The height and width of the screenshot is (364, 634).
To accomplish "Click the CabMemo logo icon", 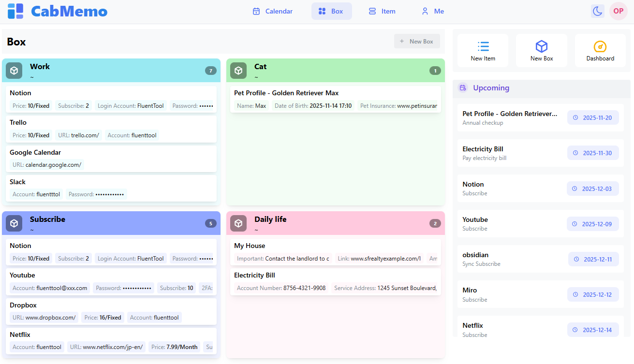I will click(x=15, y=11).
